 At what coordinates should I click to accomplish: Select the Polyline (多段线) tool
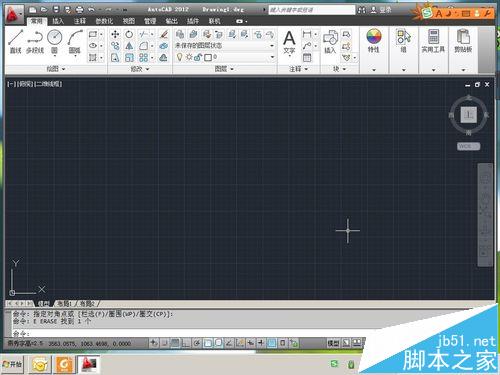click(x=35, y=41)
